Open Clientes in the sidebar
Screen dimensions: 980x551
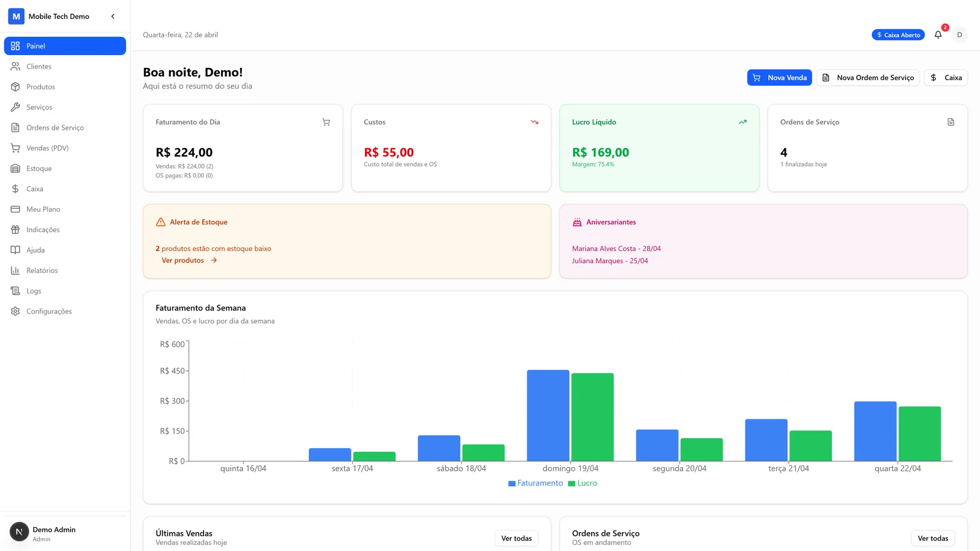tap(65, 66)
